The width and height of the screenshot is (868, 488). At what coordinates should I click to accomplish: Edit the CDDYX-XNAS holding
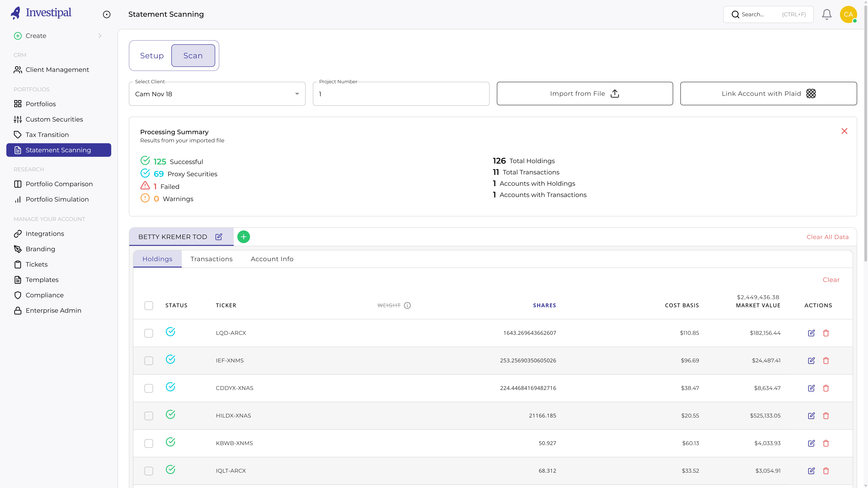click(811, 388)
